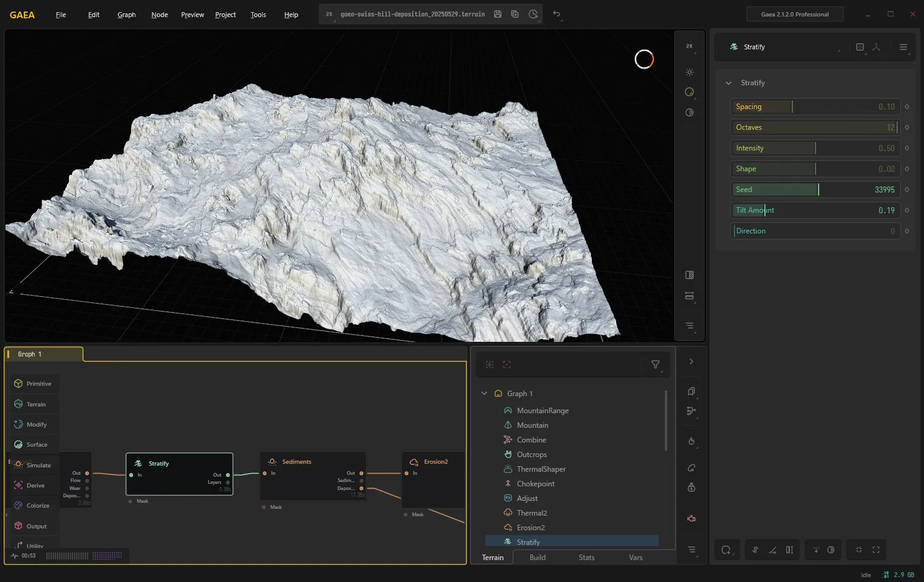Expand the side panel chevron
Viewport: 924px width, 582px height.
(691, 361)
